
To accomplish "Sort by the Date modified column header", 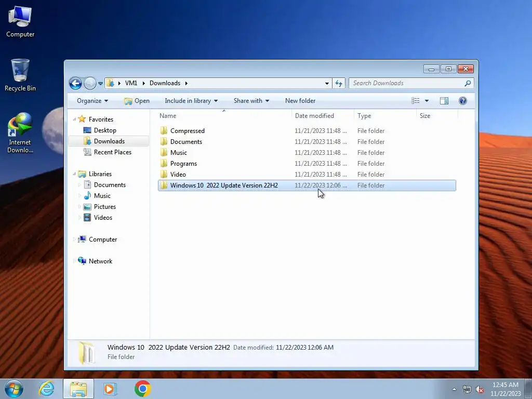I will coord(323,116).
